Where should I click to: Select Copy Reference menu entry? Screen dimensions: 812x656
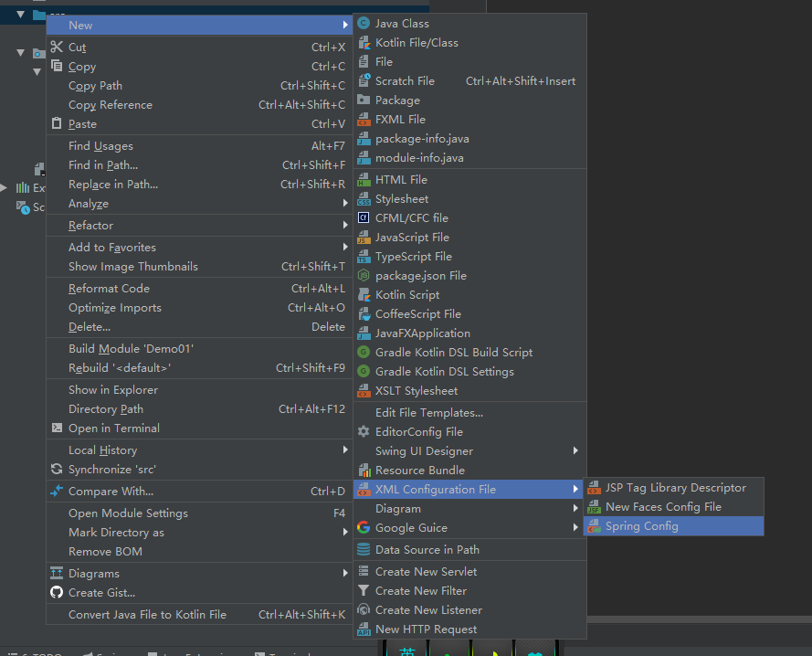pos(199,105)
